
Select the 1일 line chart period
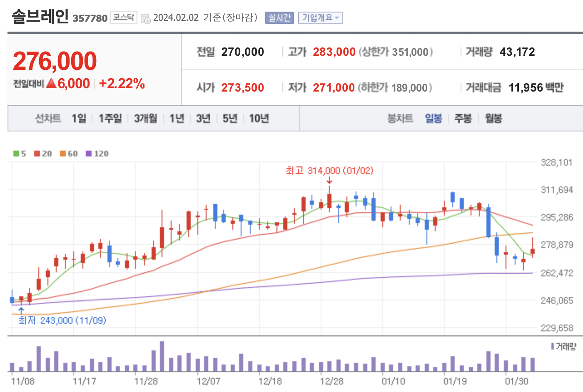[x=79, y=119]
